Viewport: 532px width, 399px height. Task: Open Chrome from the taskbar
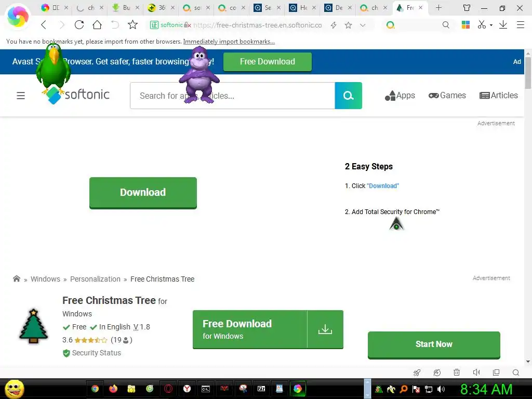[x=95, y=389]
